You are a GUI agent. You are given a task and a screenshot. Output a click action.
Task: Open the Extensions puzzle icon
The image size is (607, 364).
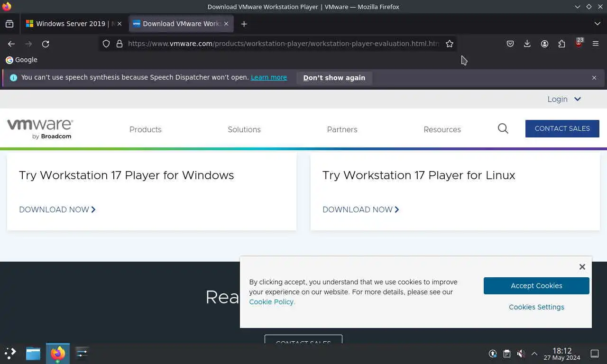[561, 44]
